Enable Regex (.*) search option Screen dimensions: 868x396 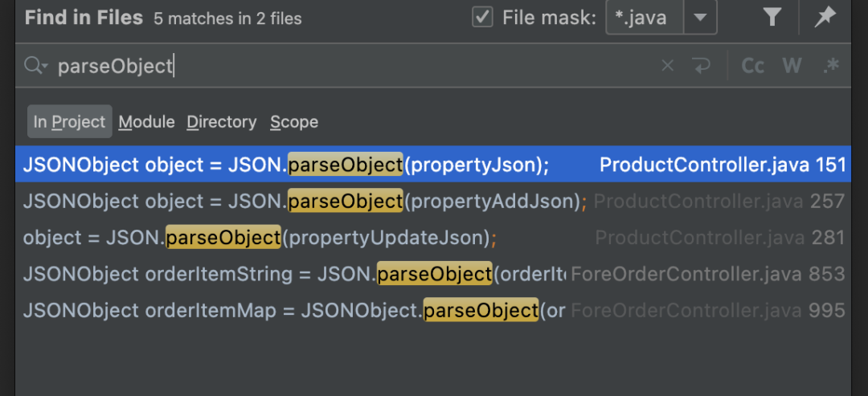point(831,66)
